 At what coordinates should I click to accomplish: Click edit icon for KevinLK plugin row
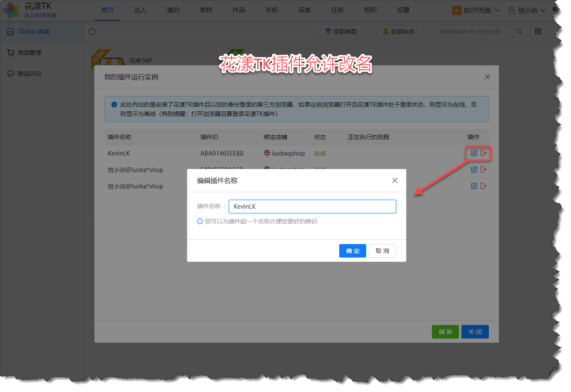coord(474,153)
